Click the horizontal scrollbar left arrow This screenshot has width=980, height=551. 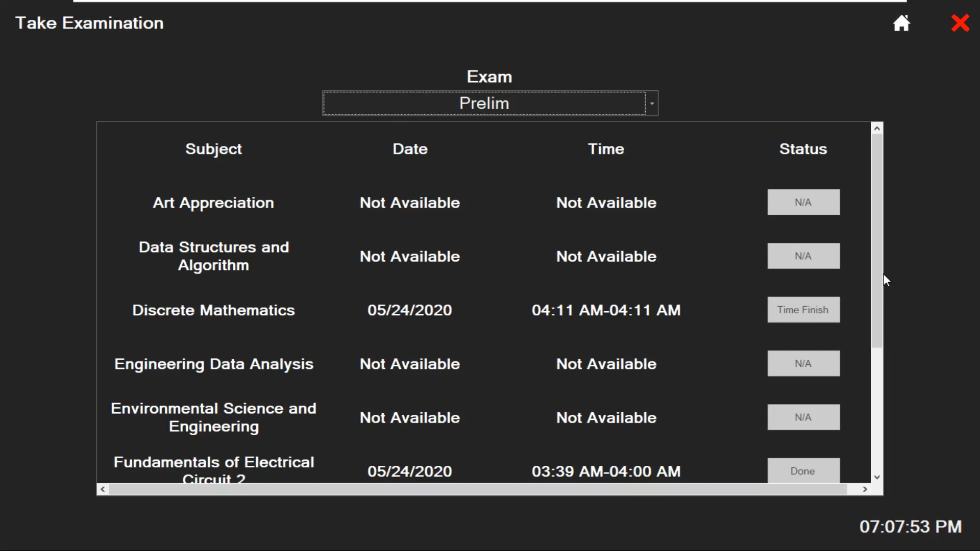103,489
